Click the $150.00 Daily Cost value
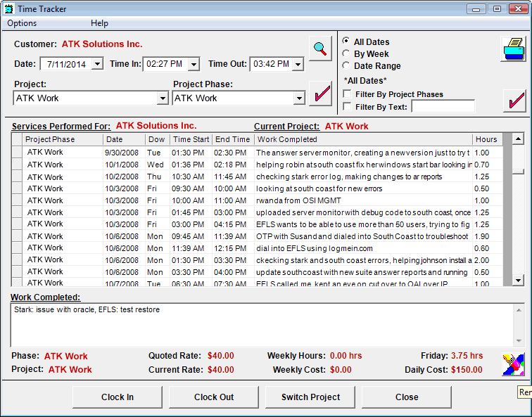This screenshot has height=417, width=532. coord(467,370)
